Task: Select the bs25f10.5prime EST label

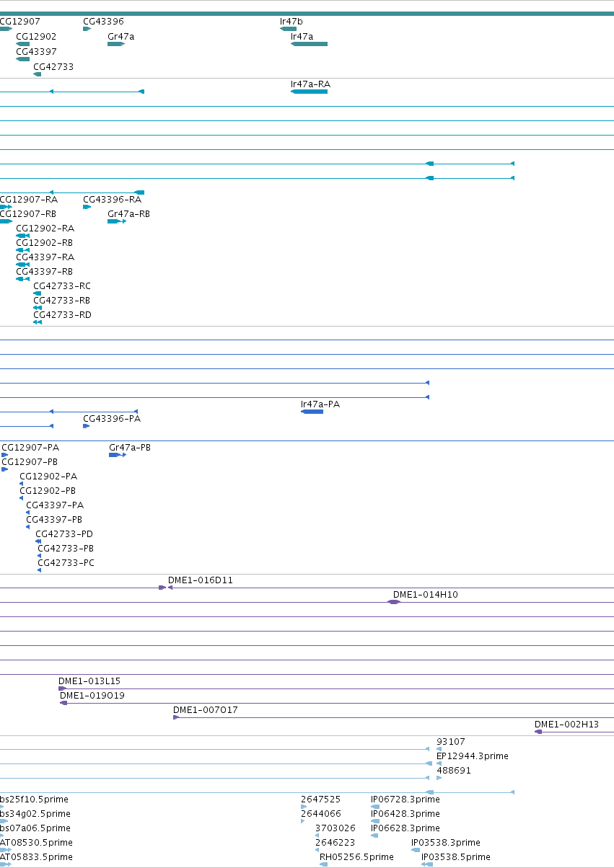Action: (34, 799)
